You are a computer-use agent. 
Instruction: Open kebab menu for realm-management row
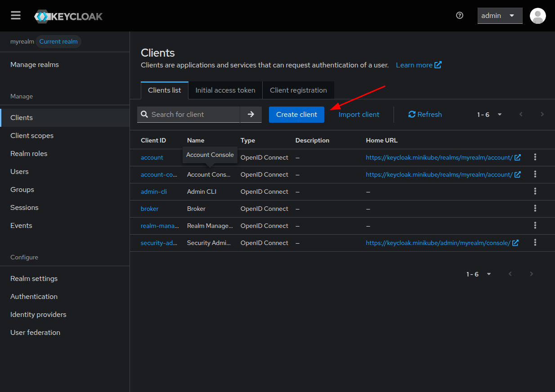(x=535, y=225)
